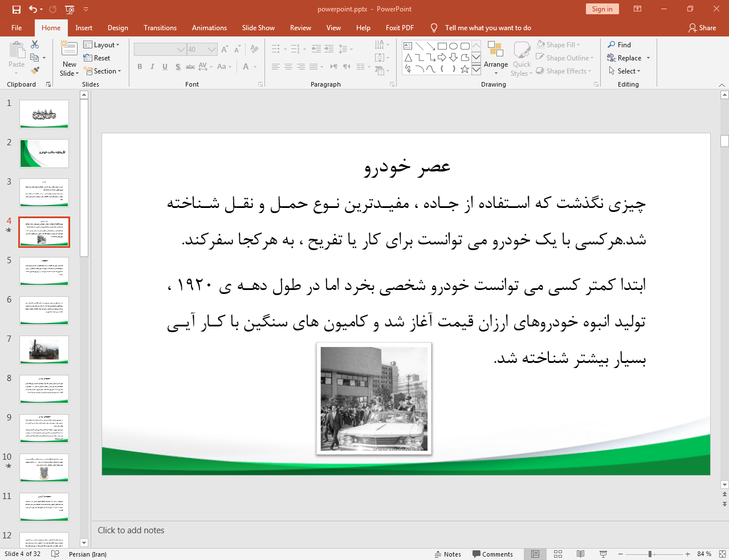Open the Transitions tab

tap(160, 27)
